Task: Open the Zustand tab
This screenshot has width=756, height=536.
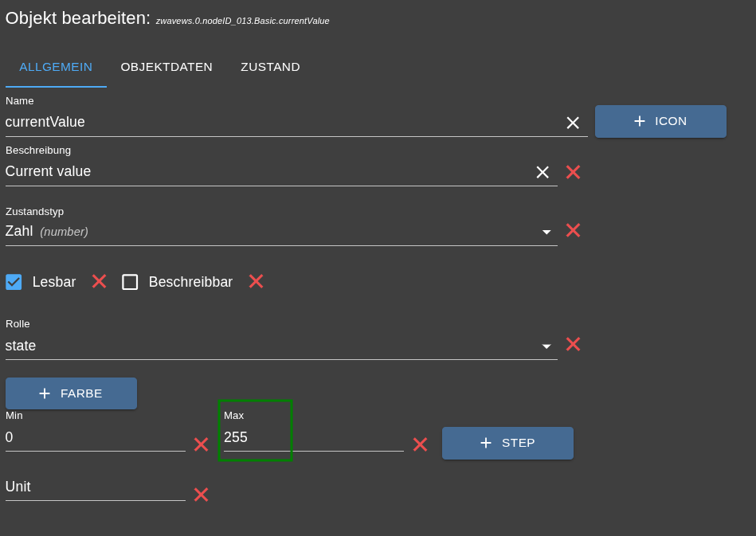Action: (270, 67)
